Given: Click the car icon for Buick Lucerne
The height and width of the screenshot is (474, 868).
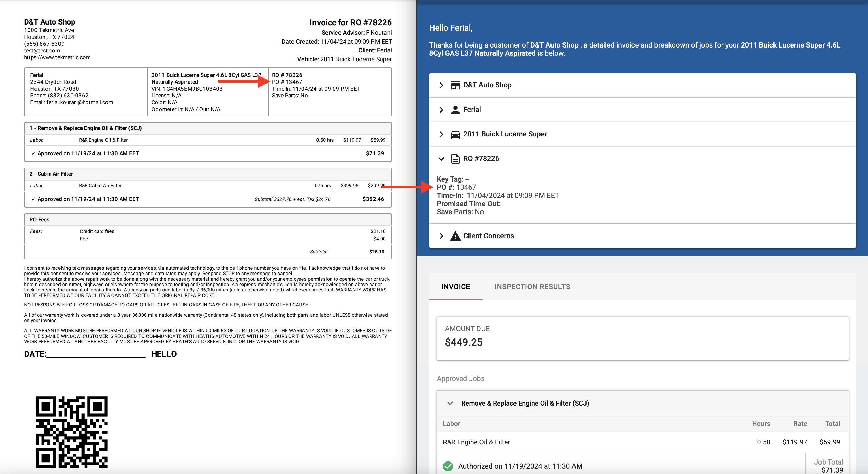Looking at the screenshot, I should click(455, 134).
